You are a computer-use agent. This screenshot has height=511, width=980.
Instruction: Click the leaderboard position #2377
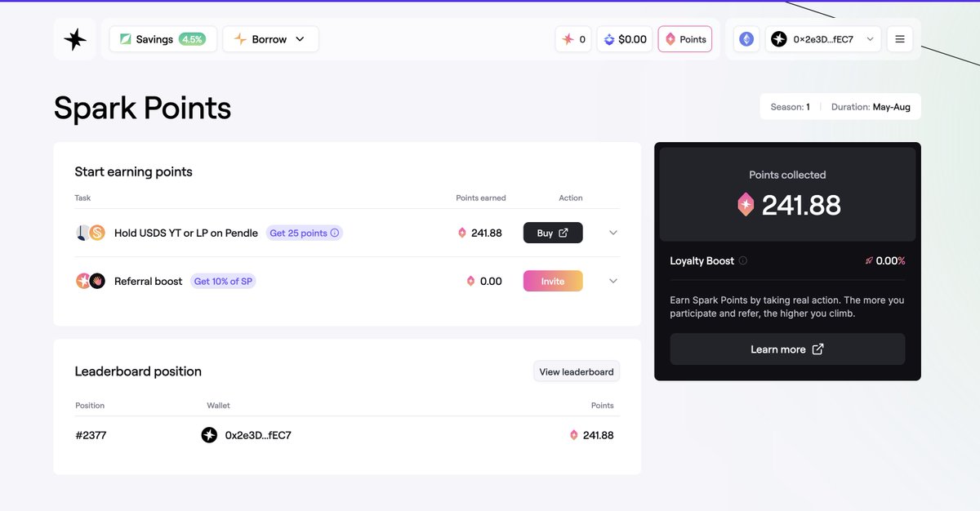point(91,435)
